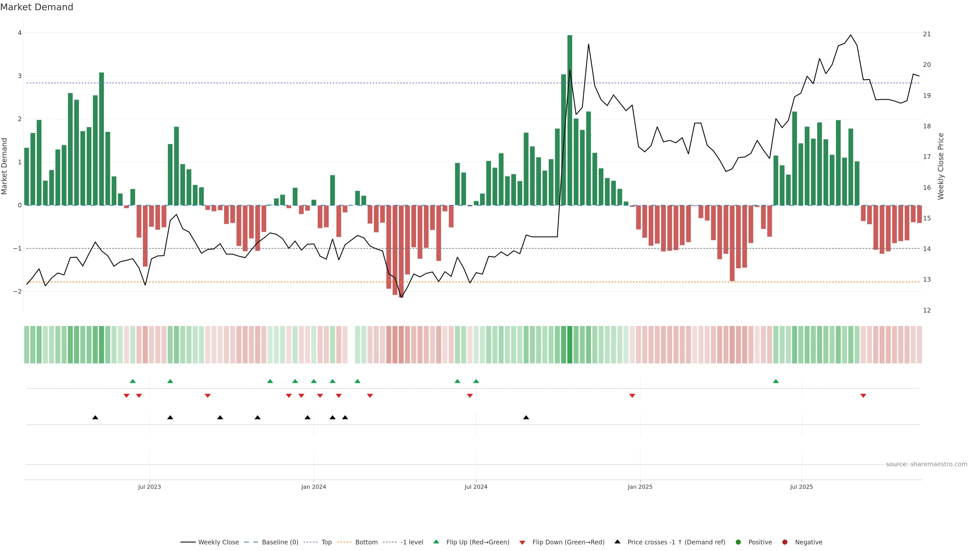The height and width of the screenshot is (551, 980).
Task: Click the Jan 2024 x-axis label
Action: 313,487
